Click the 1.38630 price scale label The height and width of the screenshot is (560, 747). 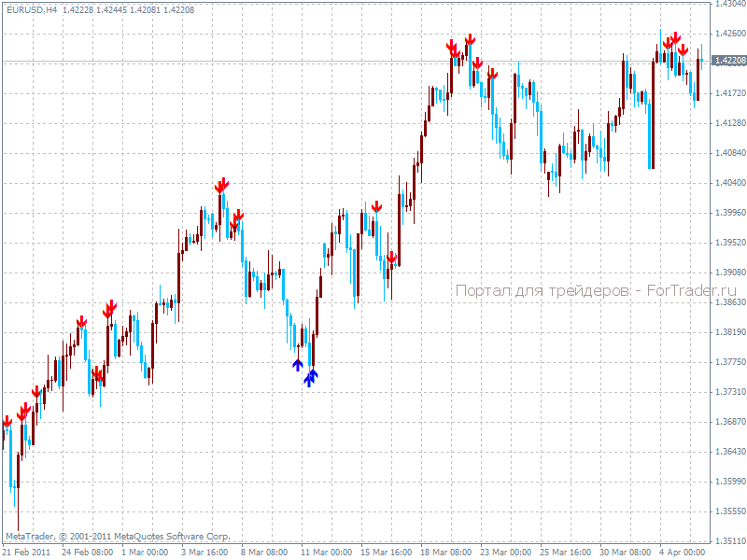[728, 302]
